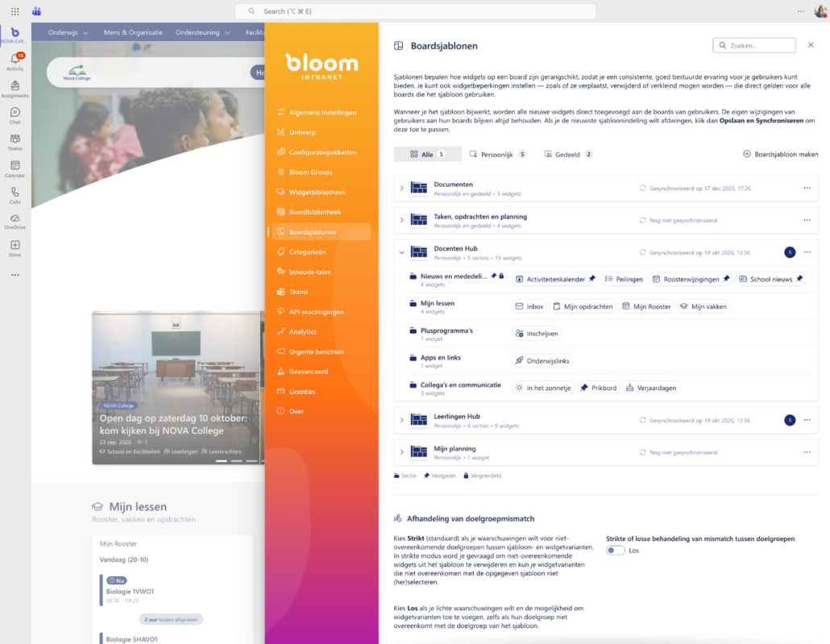Open more options for Taken, opdrachten en planning
This screenshot has height=644, width=830.
(807, 220)
